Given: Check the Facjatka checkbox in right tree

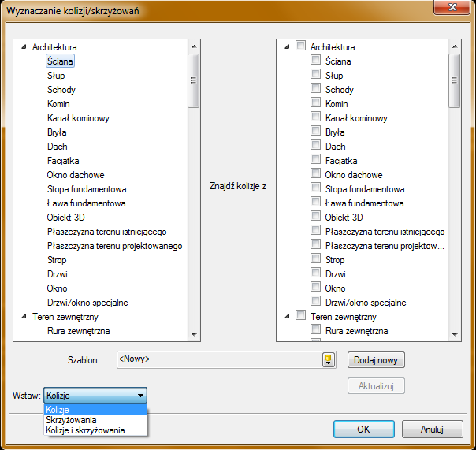Looking at the screenshot, I should point(316,159).
